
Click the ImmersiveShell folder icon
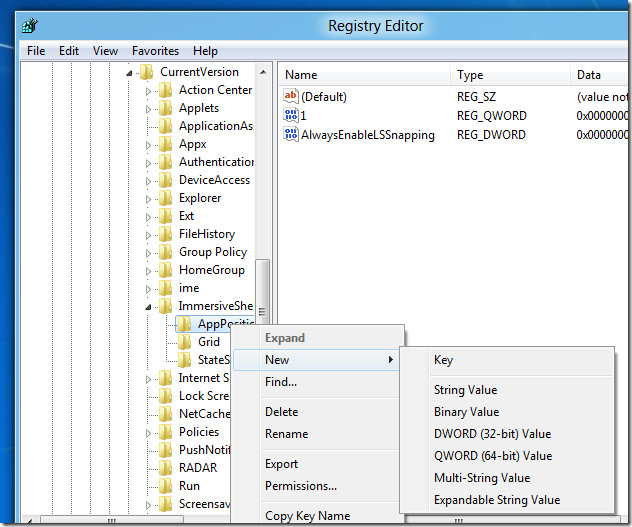click(165, 306)
